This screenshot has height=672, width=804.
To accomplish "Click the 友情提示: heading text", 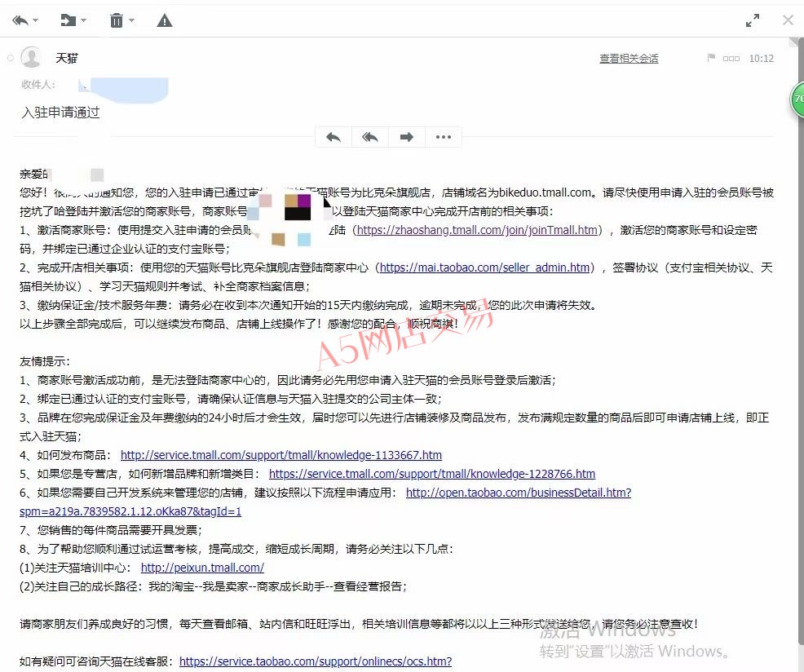I will [45, 361].
